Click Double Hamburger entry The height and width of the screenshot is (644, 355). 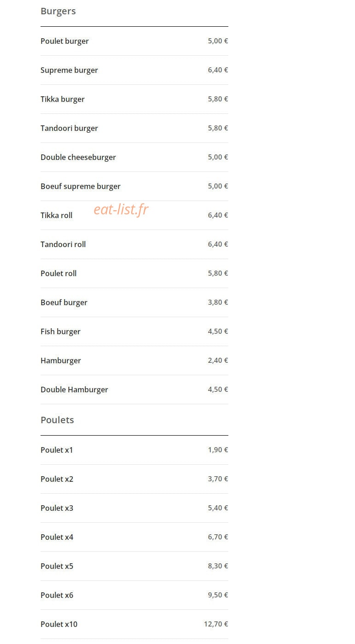pyautogui.click(x=134, y=390)
